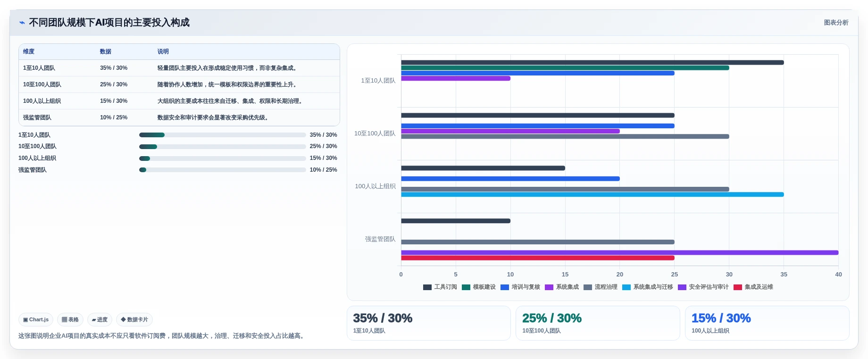Click the progress bar in the 100人以上组织 row
Image resolution: width=868 pixels, height=359 pixels.
tap(223, 159)
